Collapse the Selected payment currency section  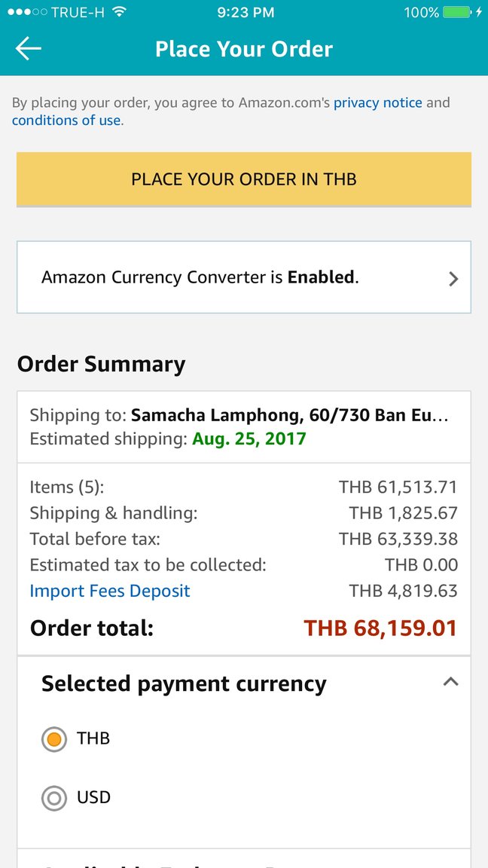tap(451, 682)
